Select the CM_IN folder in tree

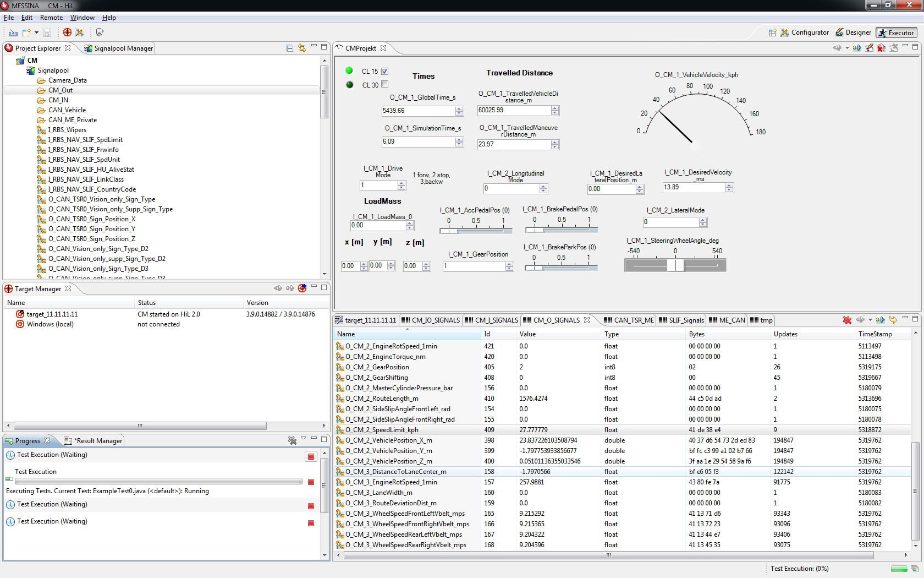click(x=58, y=100)
